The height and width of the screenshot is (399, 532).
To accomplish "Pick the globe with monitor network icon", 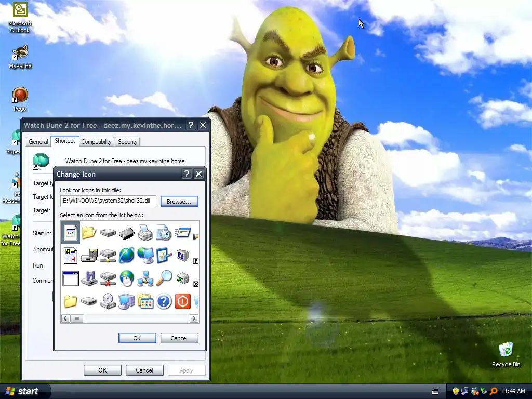I will tap(145, 256).
